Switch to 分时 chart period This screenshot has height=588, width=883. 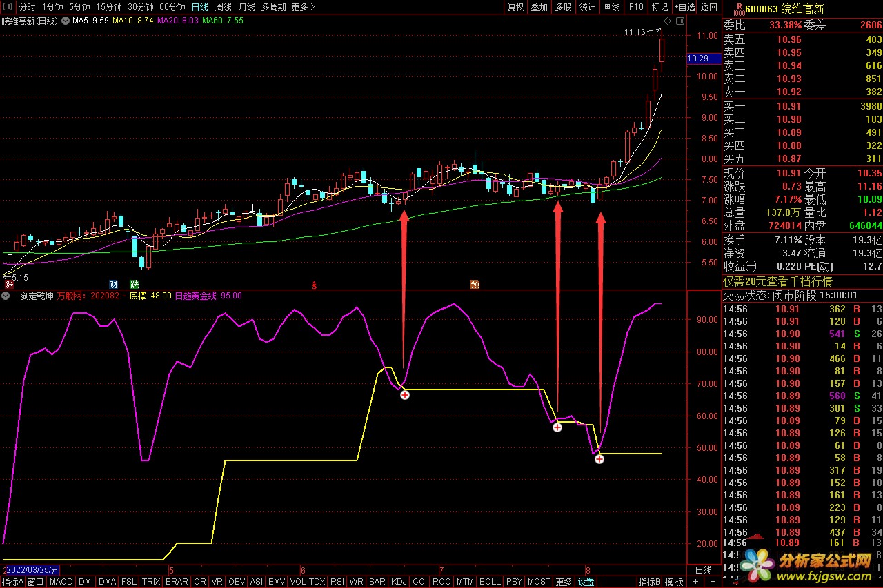point(27,7)
